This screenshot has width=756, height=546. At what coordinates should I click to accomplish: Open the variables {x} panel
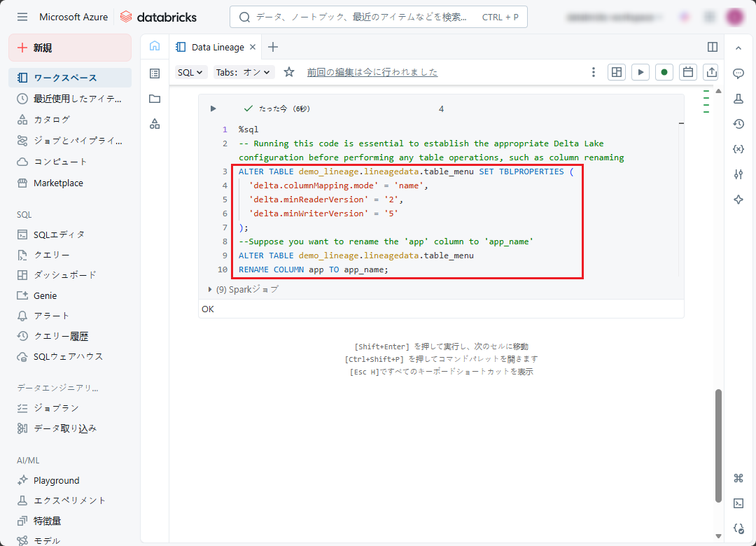coord(738,149)
